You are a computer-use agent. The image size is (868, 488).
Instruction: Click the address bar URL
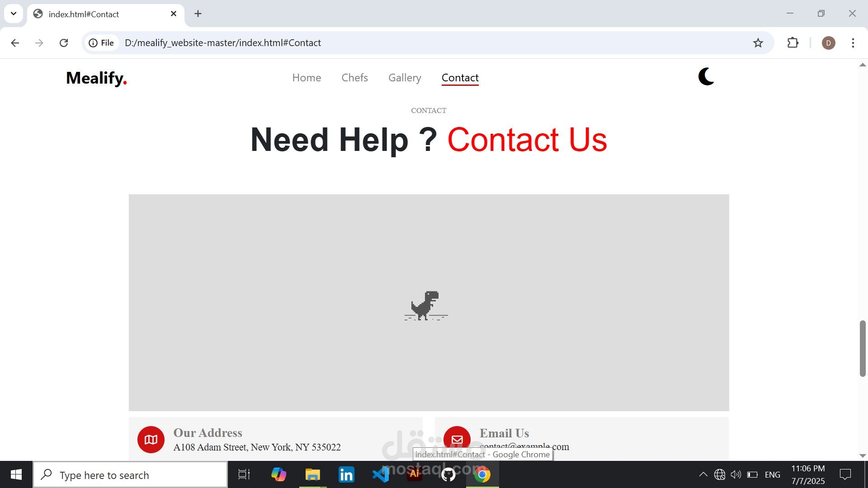pos(223,43)
